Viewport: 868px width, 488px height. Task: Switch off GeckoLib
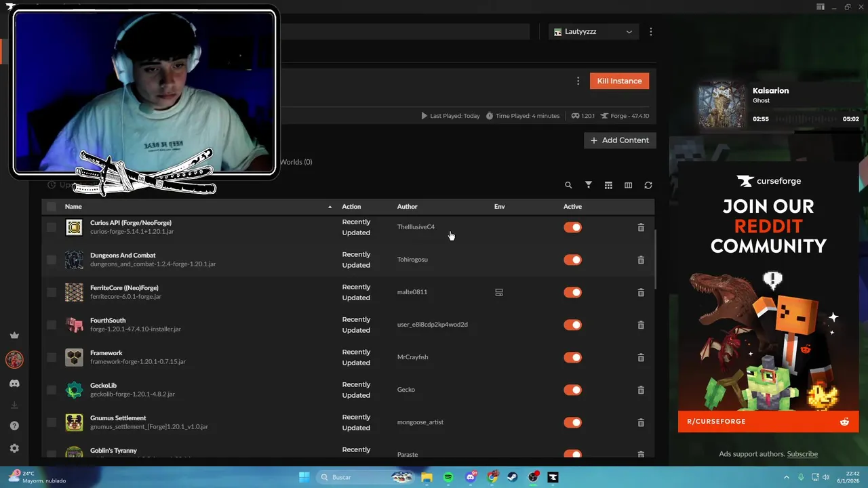(x=573, y=390)
